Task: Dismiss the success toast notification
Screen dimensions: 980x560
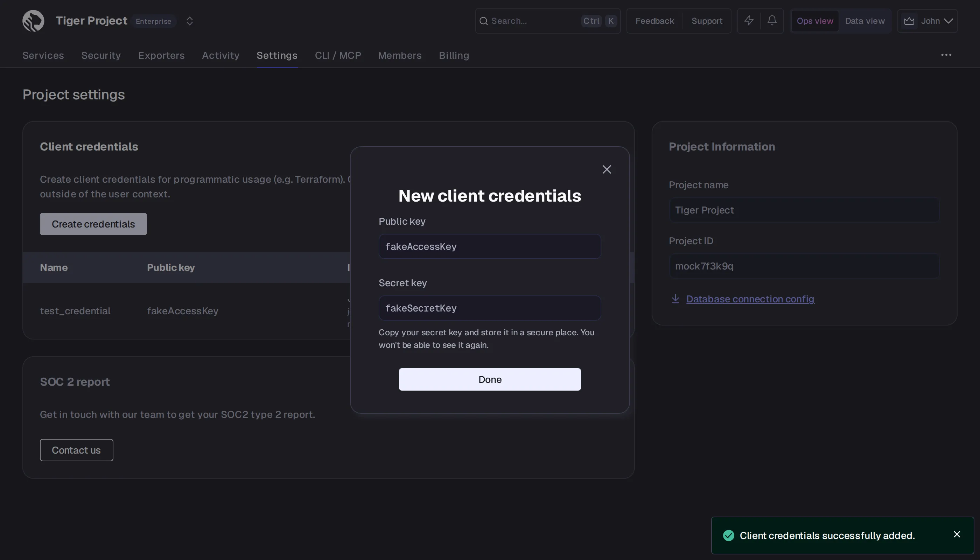Action: pos(957,534)
